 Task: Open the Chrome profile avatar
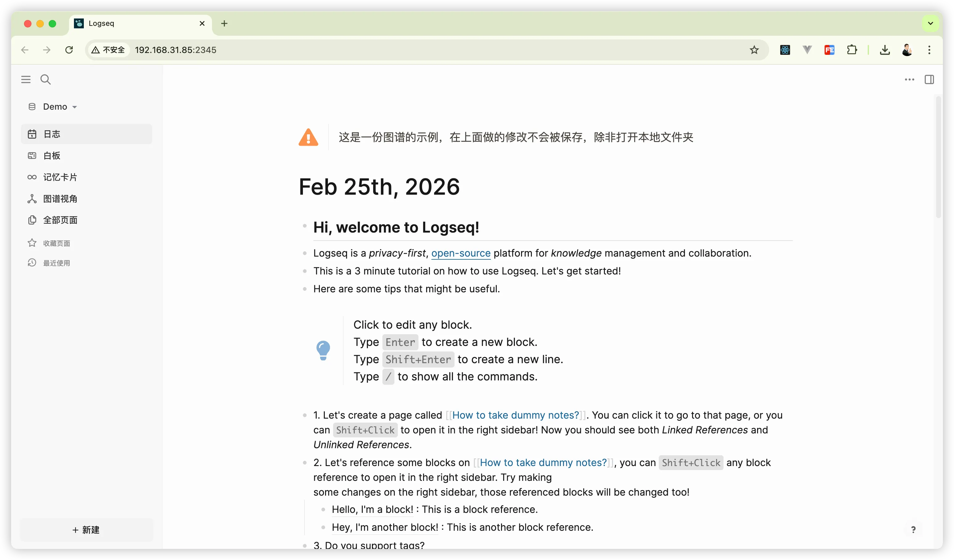(907, 50)
